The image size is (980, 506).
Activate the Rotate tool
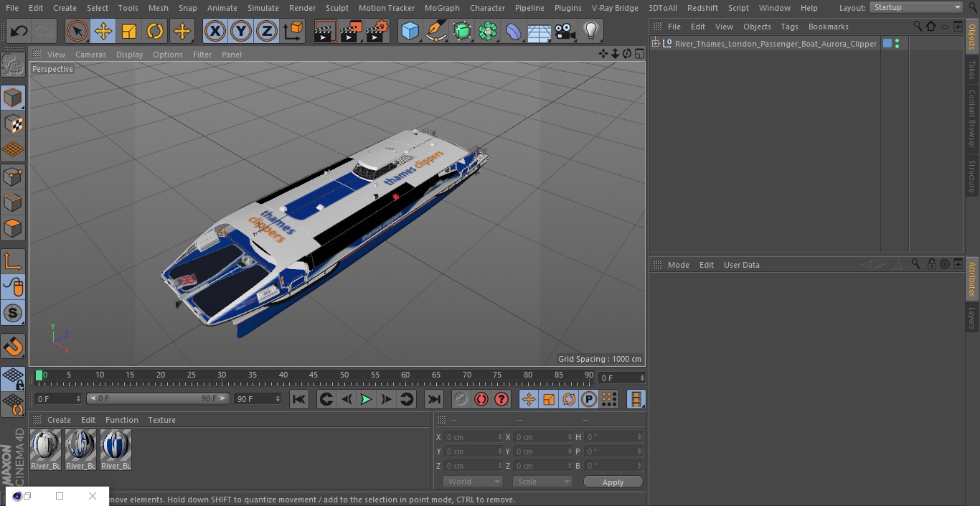coord(155,31)
